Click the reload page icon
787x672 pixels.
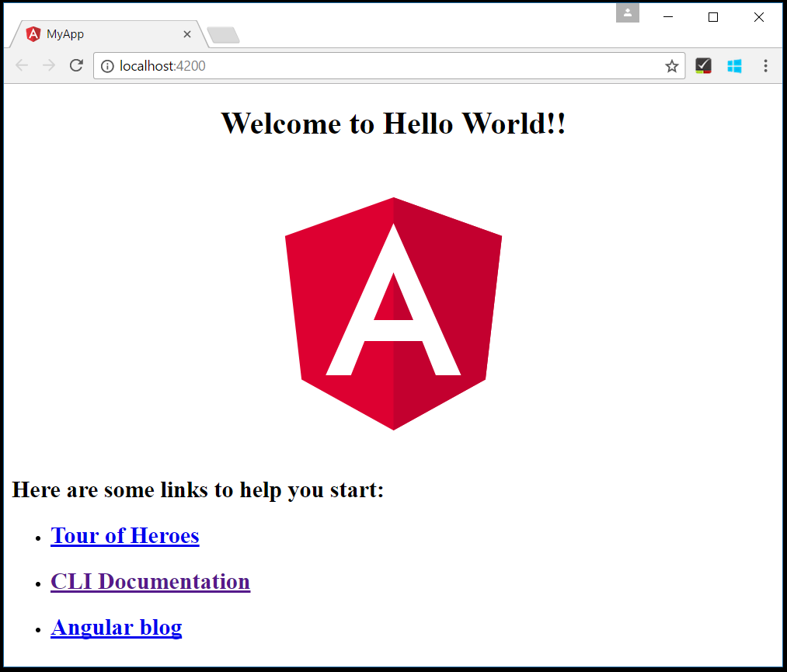coord(75,65)
